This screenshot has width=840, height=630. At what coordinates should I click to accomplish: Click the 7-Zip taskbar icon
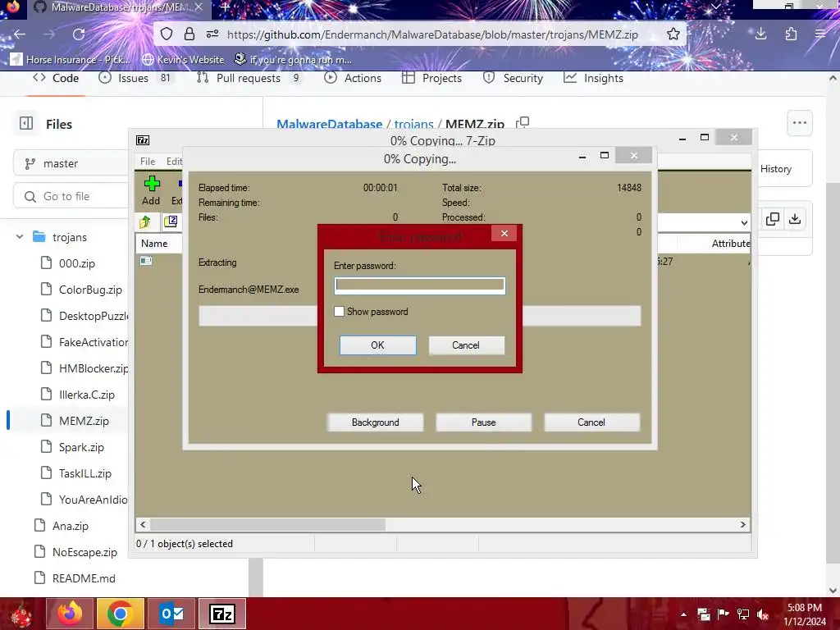(x=222, y=614)
